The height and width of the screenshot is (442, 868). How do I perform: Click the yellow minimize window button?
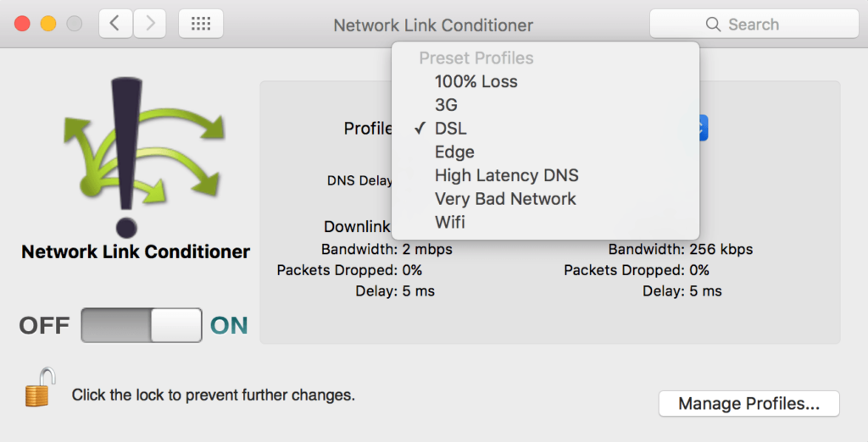pos(48,24)
